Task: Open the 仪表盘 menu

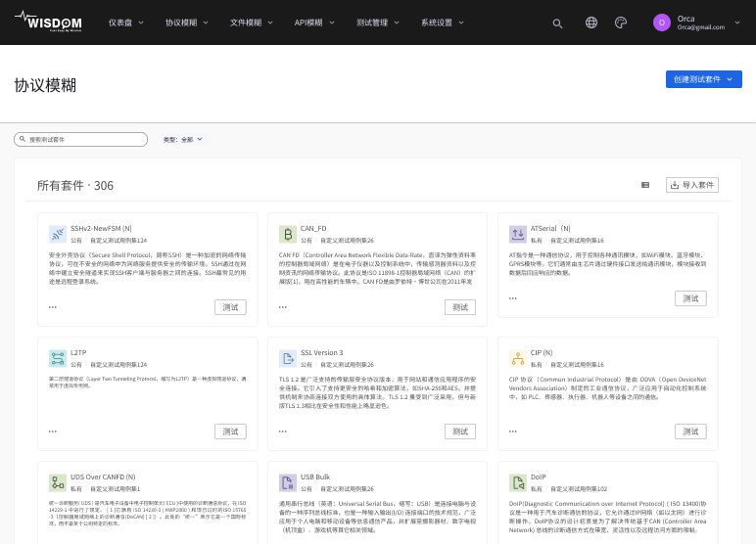Action: pos(126,23)
